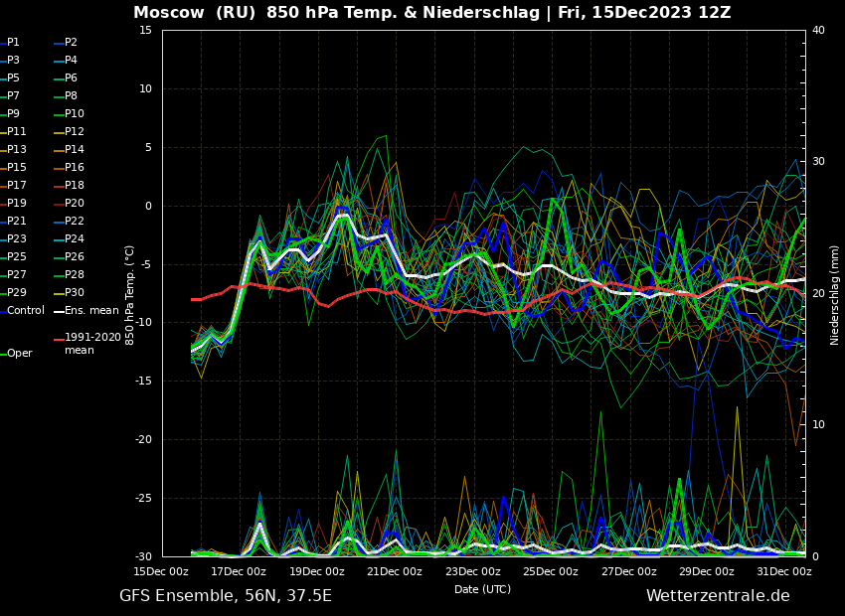The height and width of the screenshot is (616, 845).
Task: Click the Moscow 850 hPa chart title
Action: [x=431, y=13]
